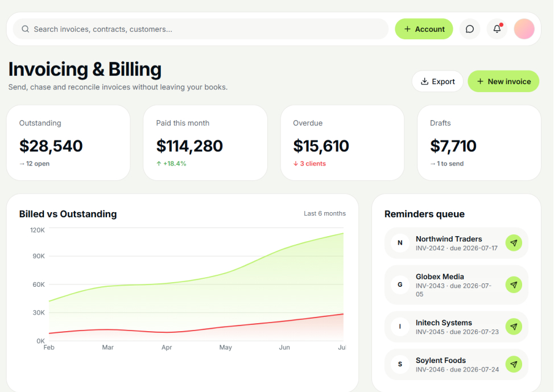Select 'INV-2045 · due 2026-07-23' text

(457, 332)
